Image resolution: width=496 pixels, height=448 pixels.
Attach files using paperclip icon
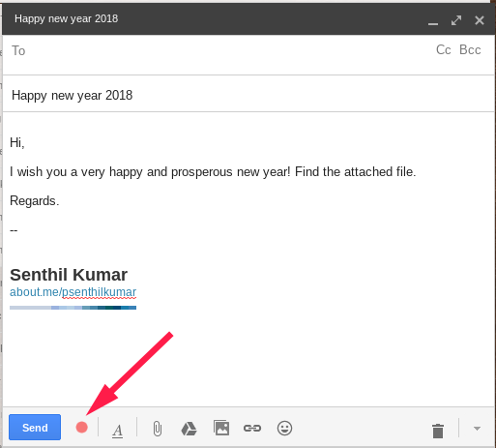point(158,429)
